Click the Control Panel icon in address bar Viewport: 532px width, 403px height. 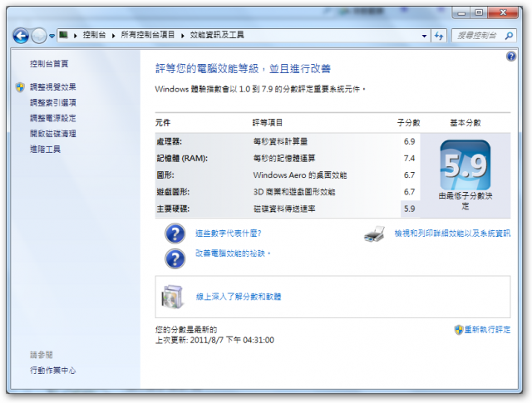click(63, 35)
